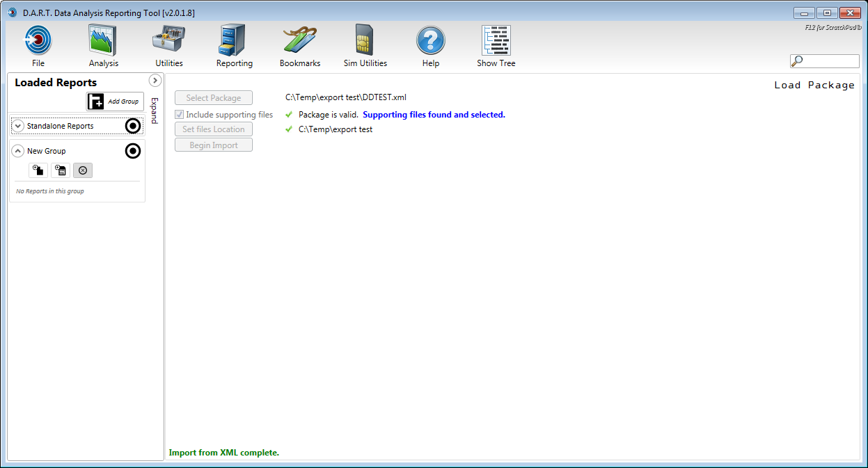
Task: Click the Select Package button
Action: point(214,98)
